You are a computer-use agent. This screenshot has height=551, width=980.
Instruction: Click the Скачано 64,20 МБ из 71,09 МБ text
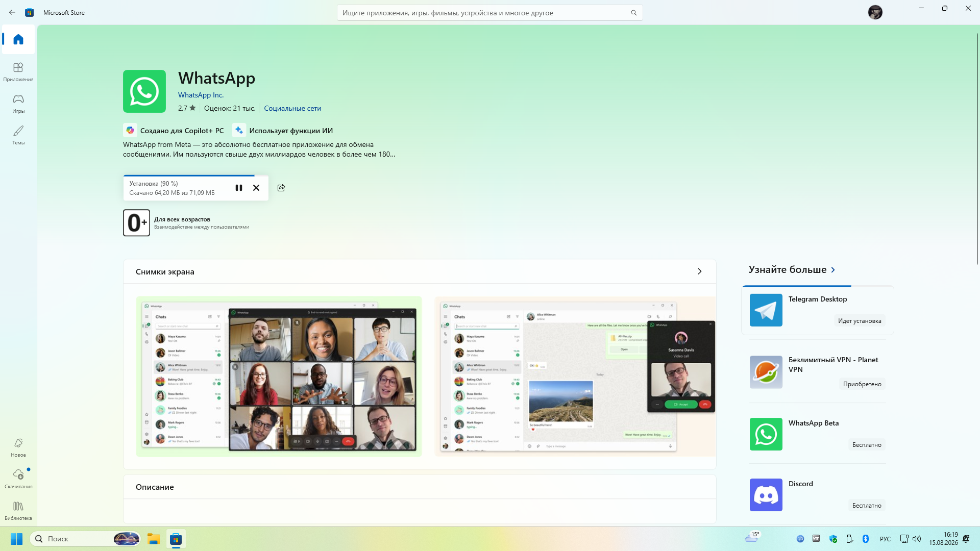pos(172,193)
